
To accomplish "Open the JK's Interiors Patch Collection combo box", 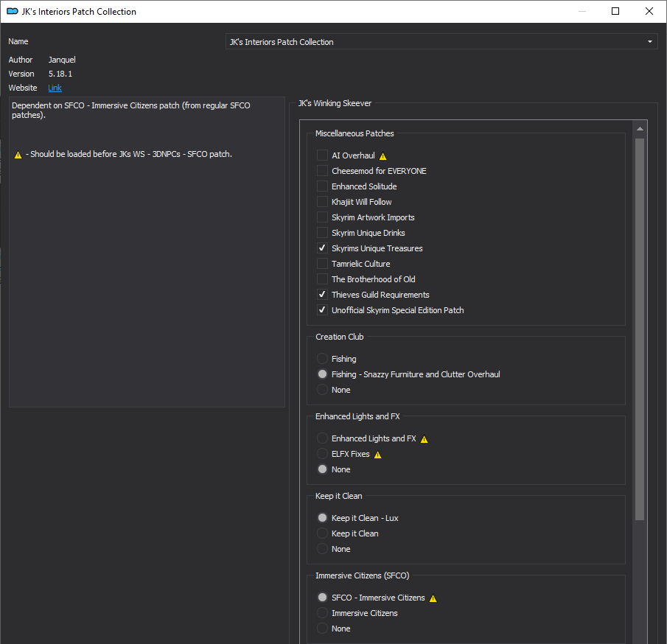I will coord(441,42).
